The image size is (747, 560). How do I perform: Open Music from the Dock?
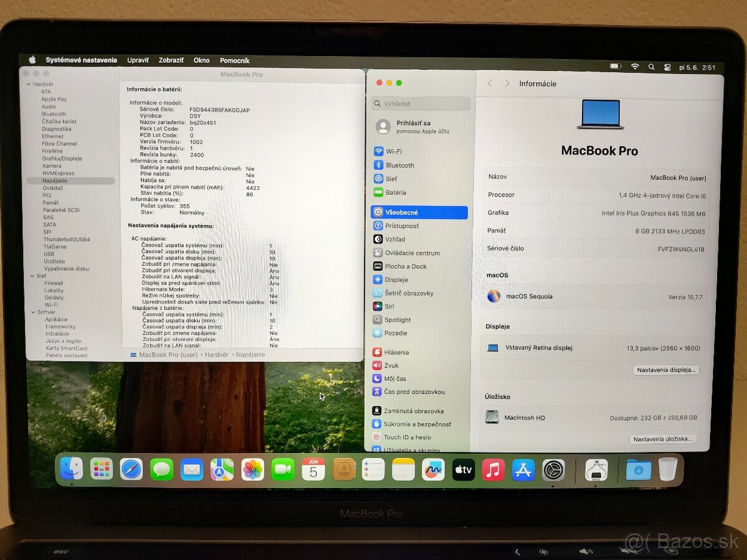(493, 469)
